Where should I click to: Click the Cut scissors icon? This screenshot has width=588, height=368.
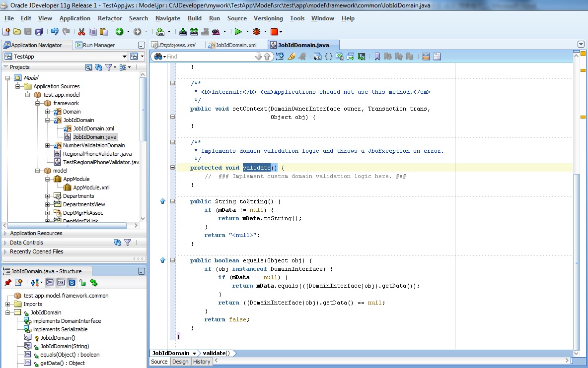tap(81, 32)
